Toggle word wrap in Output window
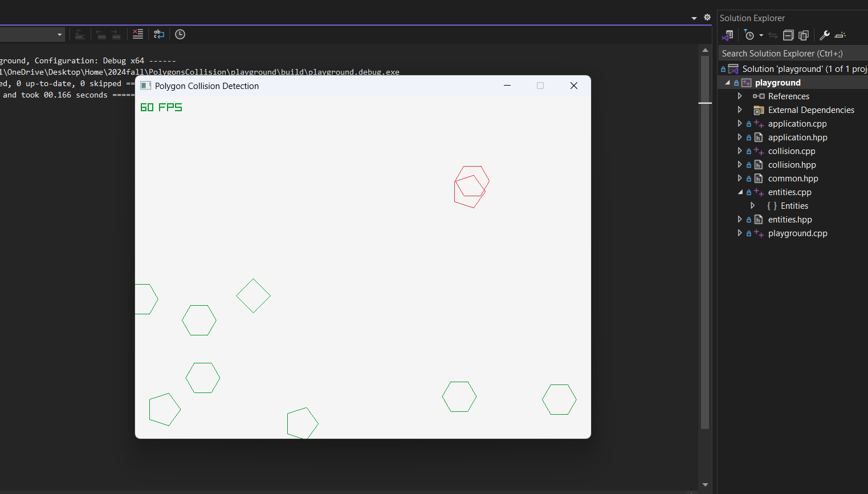Screen dimensions: 868x494 tap(159, 34)
